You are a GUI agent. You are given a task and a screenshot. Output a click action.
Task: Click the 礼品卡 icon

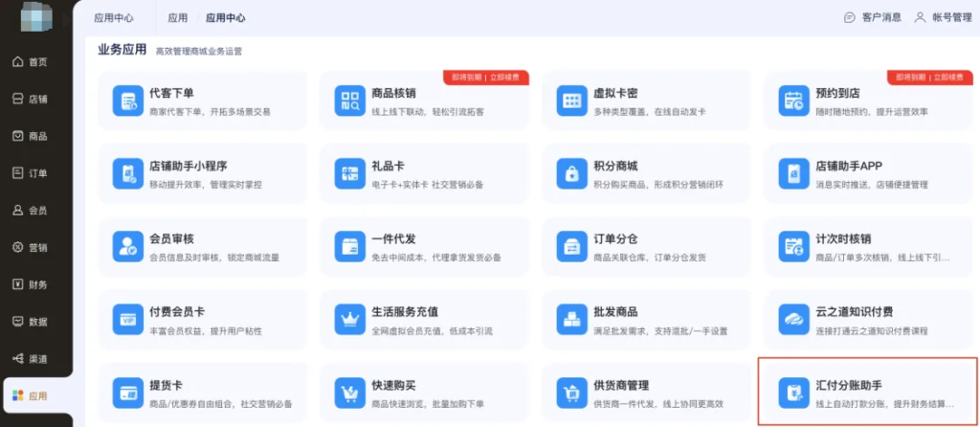[x=350, y=174]
